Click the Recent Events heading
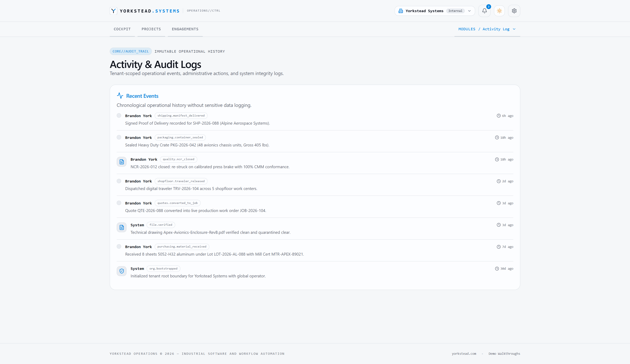Image resolution: width=630 pixels, height=364 pixels. (142, 96)
